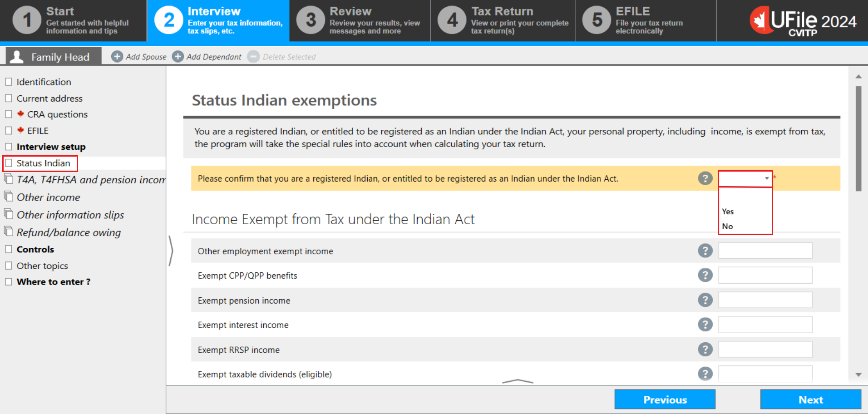Check the Status Indian checkbox
Screen dimensions: 868x414
(x=8, y=163)
